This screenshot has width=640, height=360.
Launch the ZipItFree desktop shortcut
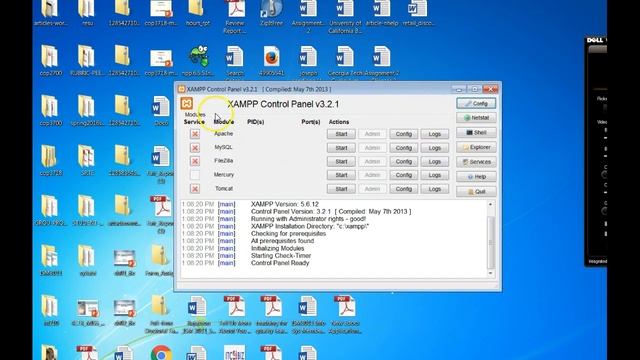point(271,13)
